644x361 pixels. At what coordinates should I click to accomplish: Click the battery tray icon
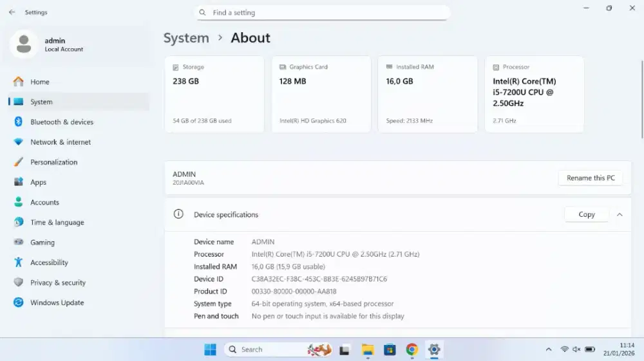pyautogui.click(x=590, y=349)
